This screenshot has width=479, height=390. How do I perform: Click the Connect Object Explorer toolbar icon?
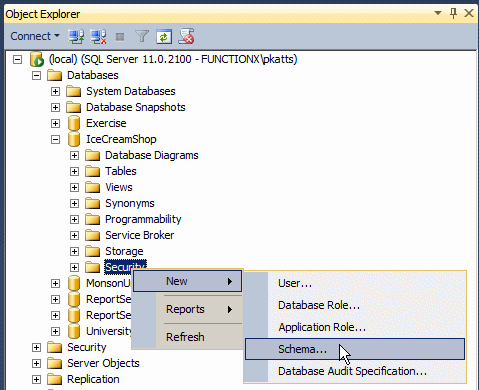tap(76, 36)
